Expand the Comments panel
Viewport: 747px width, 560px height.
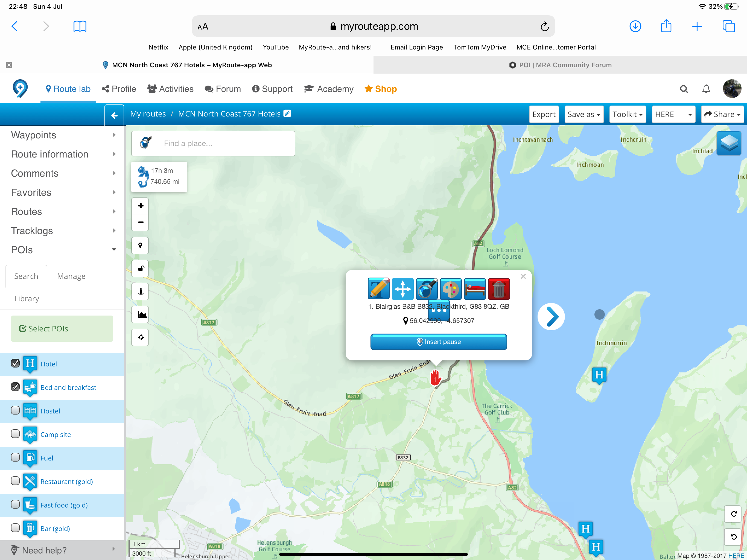point(62,173)
